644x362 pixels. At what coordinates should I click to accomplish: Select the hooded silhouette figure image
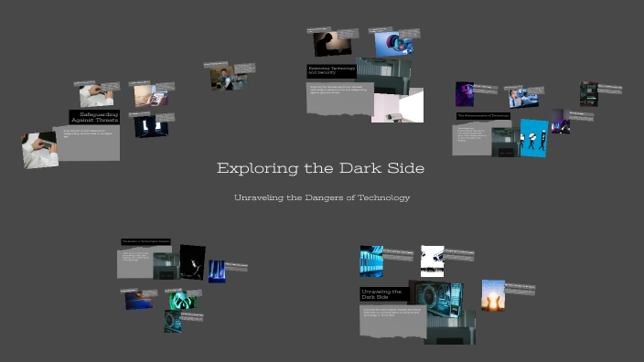(x=332, y=44)
